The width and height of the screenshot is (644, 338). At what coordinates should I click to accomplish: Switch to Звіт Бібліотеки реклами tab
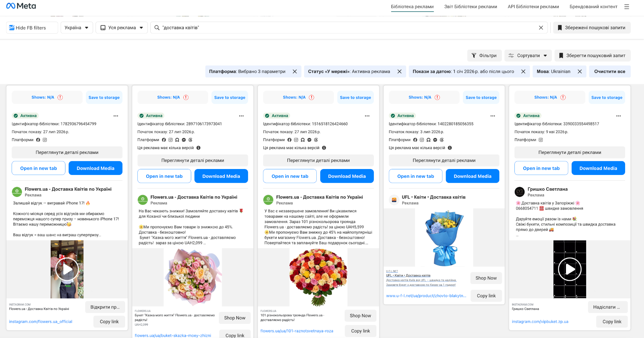point(470,7)
